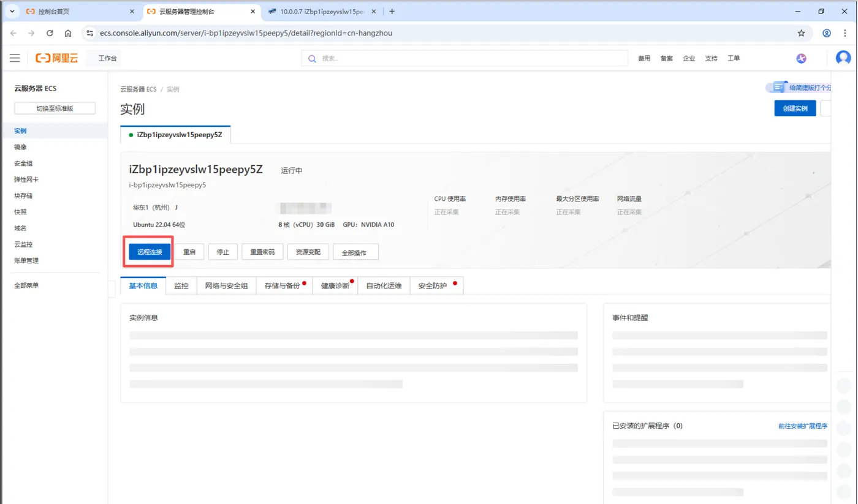Select 实例 in the left sidebar
The height and width of the screenshot is (504, 858).
tap(54, 131)
